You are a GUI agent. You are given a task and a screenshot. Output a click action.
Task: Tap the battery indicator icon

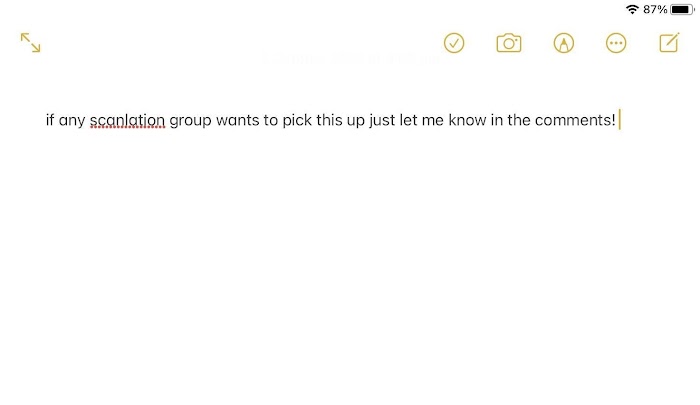[683, 9]
